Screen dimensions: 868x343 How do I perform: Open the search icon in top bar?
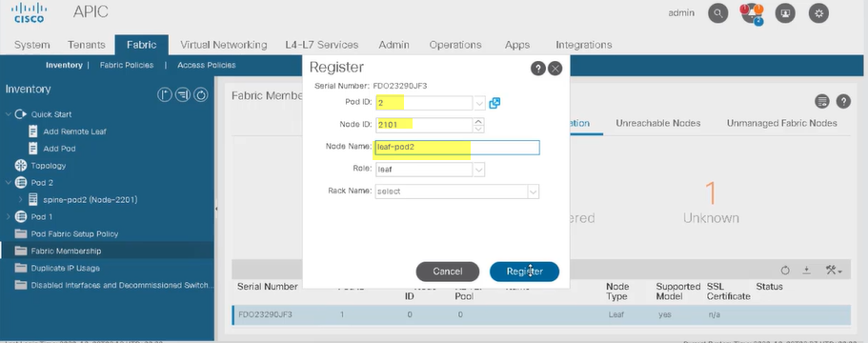[718, 13]
